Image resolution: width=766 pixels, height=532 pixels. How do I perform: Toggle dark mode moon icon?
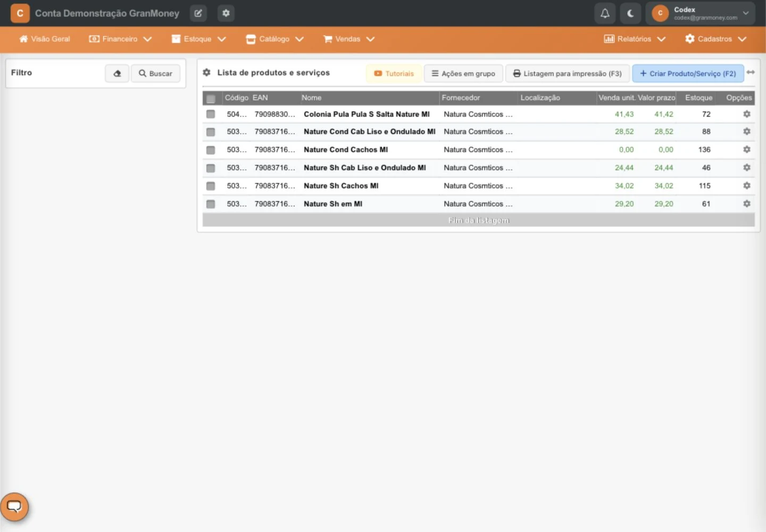pos(630,13)
